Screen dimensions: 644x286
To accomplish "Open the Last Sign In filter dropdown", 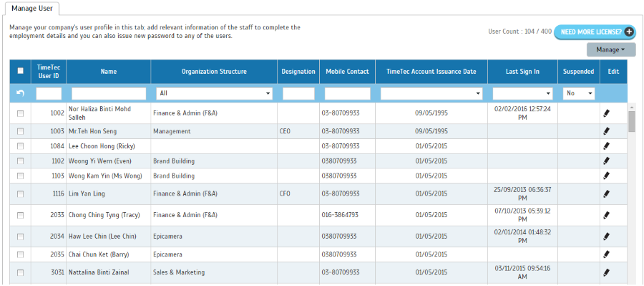I will pos(523,93).
